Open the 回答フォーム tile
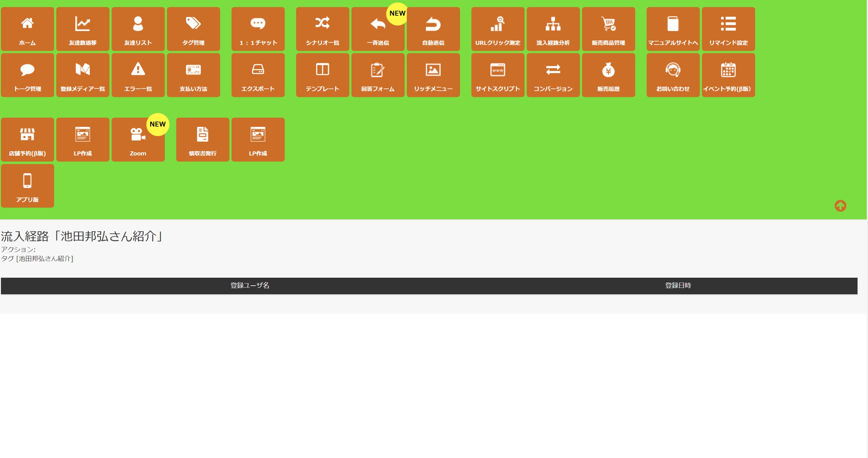The image size is (868, 458). 378,75
